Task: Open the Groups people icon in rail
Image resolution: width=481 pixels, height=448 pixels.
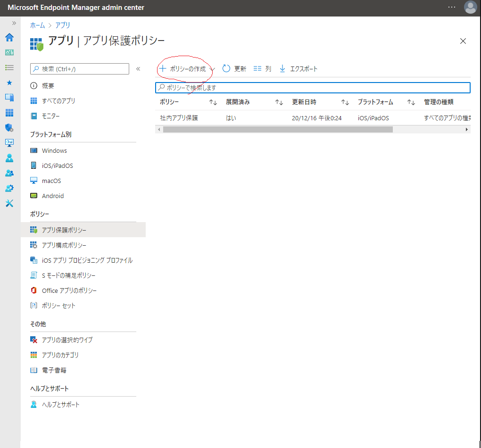Action: (x=9, y=173)
